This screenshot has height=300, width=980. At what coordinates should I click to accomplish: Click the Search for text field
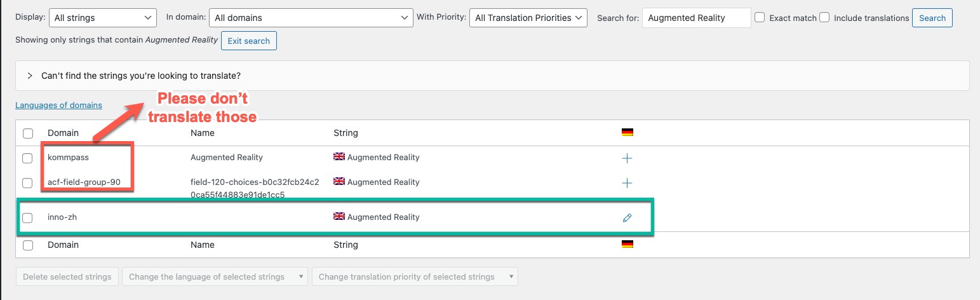(x=696, y=18)
